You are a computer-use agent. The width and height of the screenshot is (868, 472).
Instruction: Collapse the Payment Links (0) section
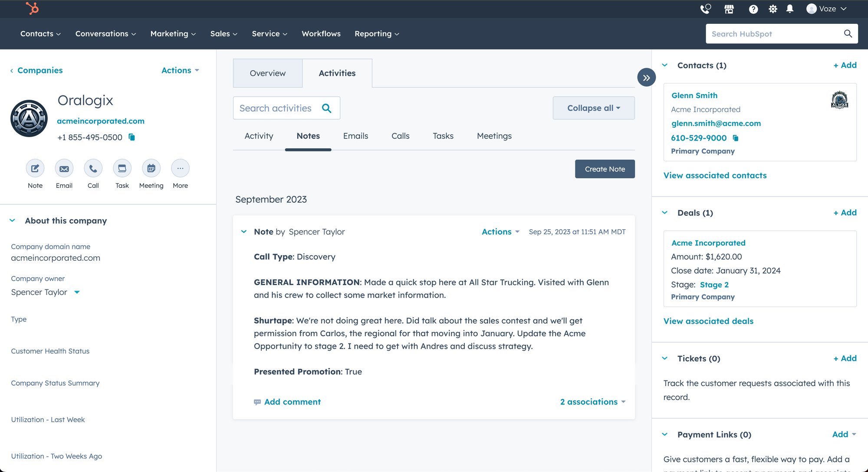(x=665, y=434)
